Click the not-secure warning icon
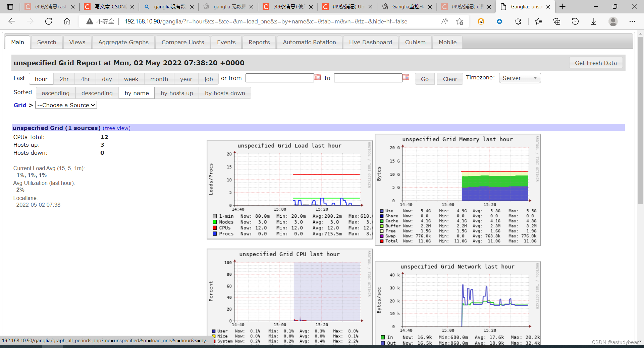 90,21
